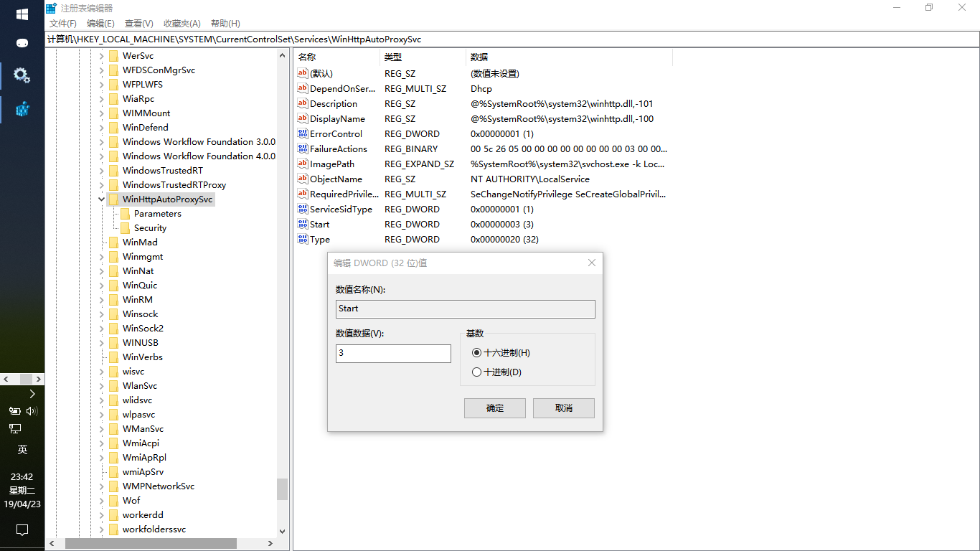Click the 名称 column header
Image resolution: width=980 pixels, height=551 pixels.
337,57
